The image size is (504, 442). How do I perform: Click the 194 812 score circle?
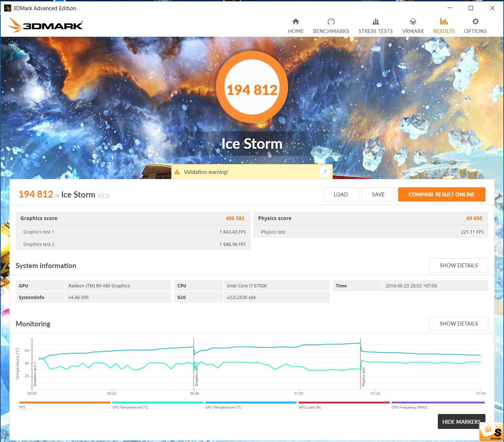click(x=252, y=87)
